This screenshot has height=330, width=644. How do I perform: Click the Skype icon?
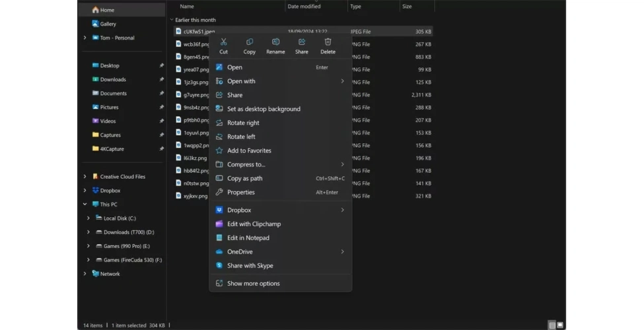click(219, 265)
